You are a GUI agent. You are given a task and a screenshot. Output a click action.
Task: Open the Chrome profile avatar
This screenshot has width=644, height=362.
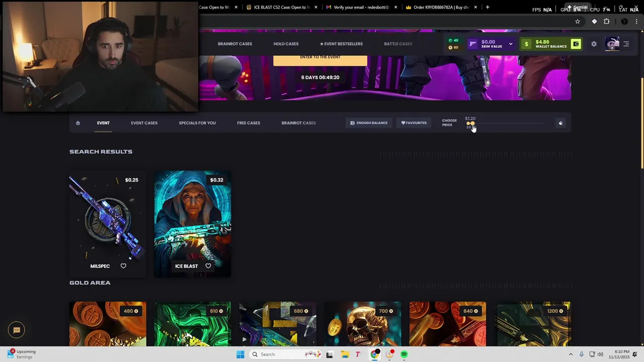point(624,22)
